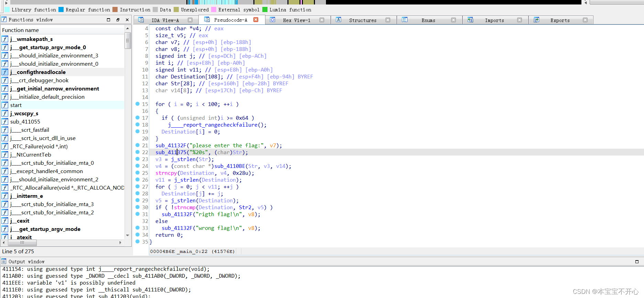This screenshot has width=644, height=298.
Task: Toggle breakpoint dot on line 34
Action: point(138,234)
